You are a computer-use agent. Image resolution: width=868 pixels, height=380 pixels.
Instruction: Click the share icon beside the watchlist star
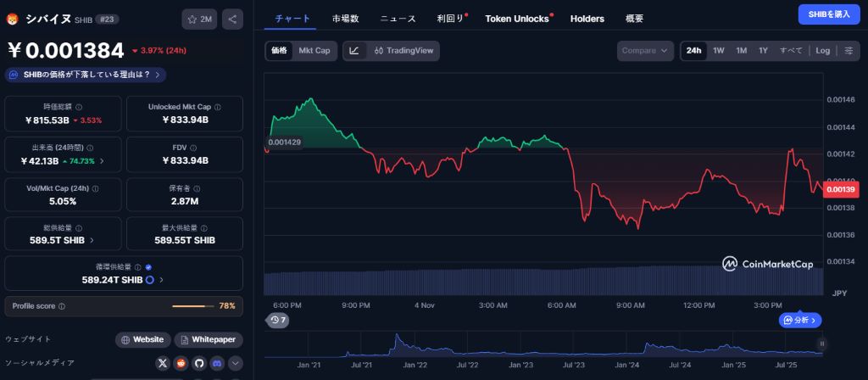click(x=233, y=20)
